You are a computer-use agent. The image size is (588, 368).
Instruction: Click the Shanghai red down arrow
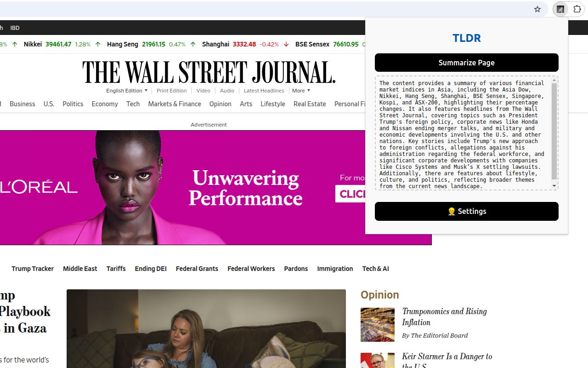pos(286,44)
